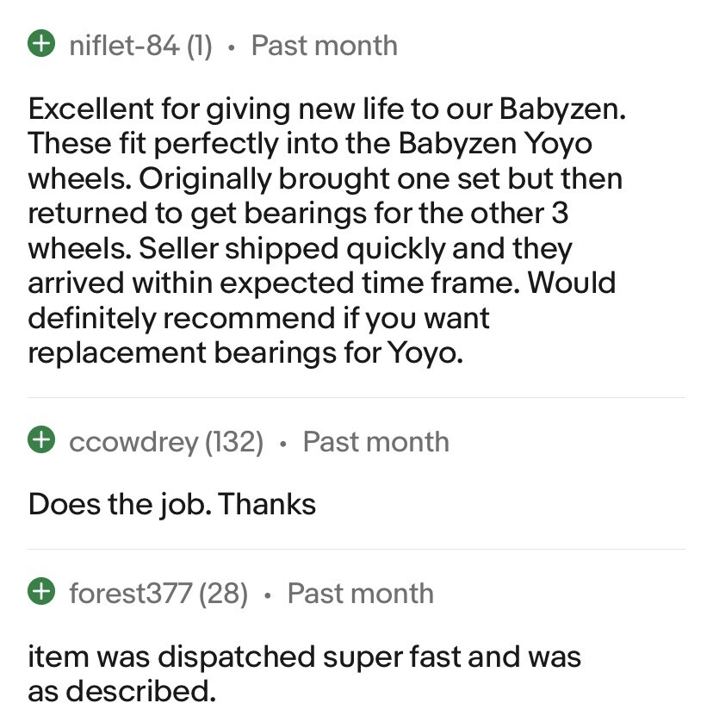Click forest377's feedback score (28)
Screen dimensions: 713x728
(x=224, y=593)
